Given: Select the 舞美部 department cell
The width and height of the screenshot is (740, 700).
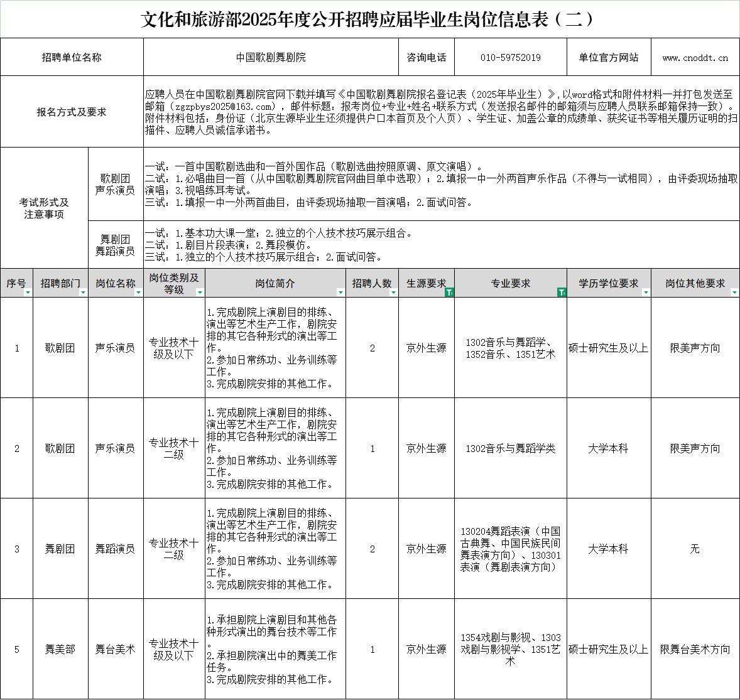Looking at the screenshot, I should pos(60,649).
